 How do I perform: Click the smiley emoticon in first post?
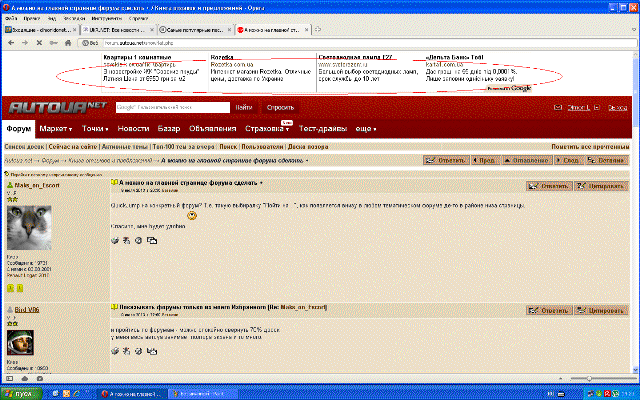[192, 215]
